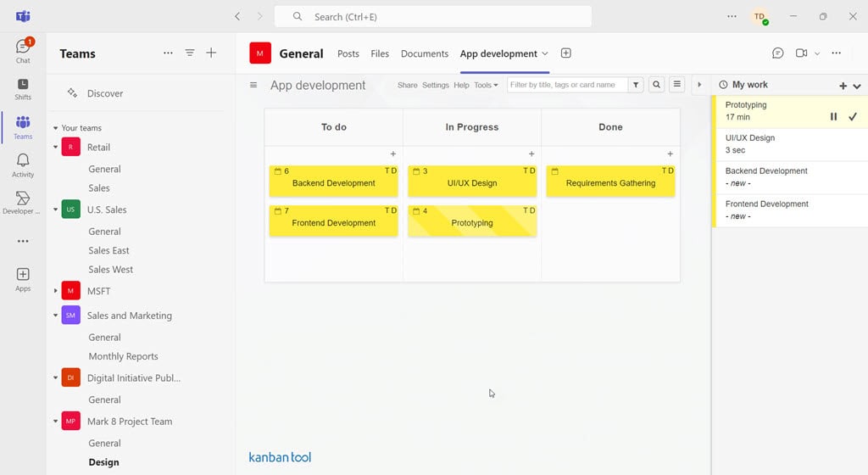Collapse the Retail team
Screen dimensions: 868x475
(55, 148)
